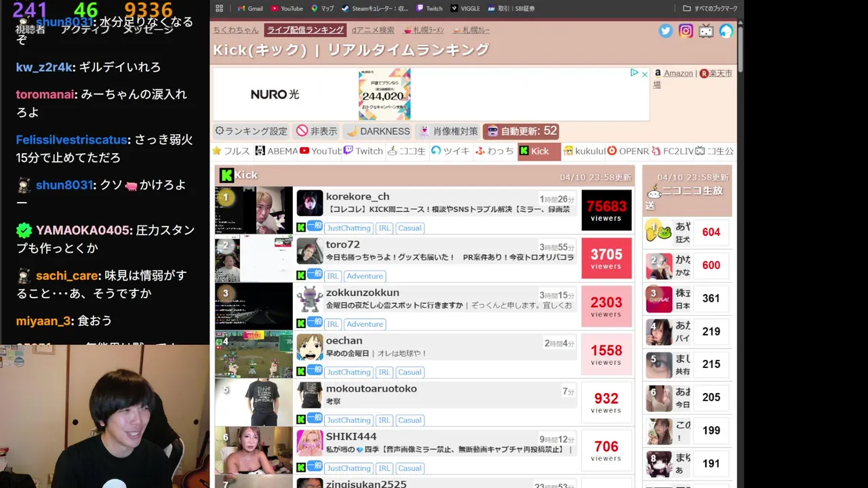
Task: Switch to ツイキ tab
Action: point(450,151)
